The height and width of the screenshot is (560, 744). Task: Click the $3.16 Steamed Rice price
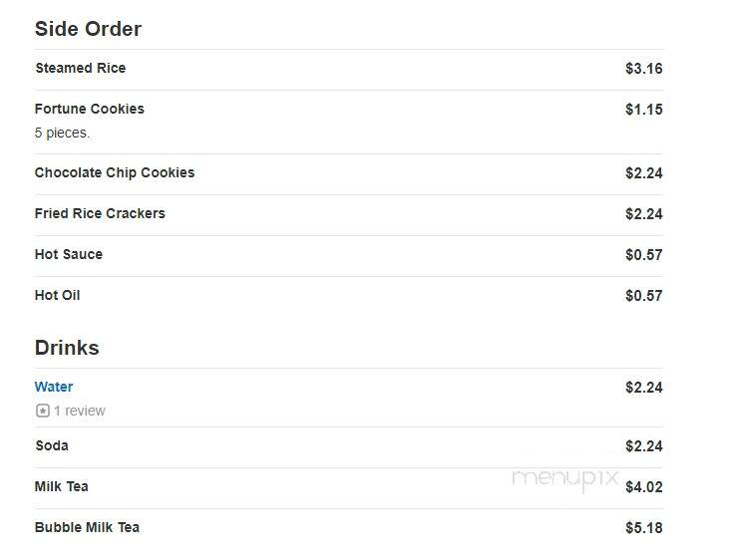[x=644, y=69]
